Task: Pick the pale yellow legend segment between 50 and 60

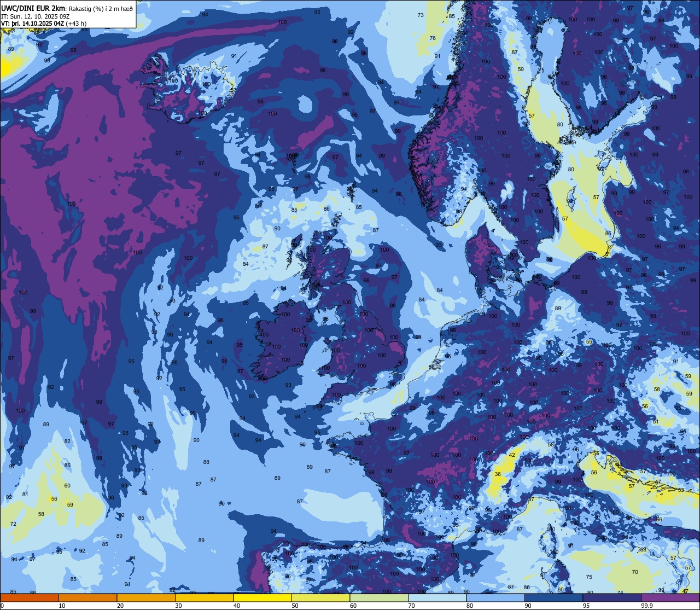Action: pos(320,597)
